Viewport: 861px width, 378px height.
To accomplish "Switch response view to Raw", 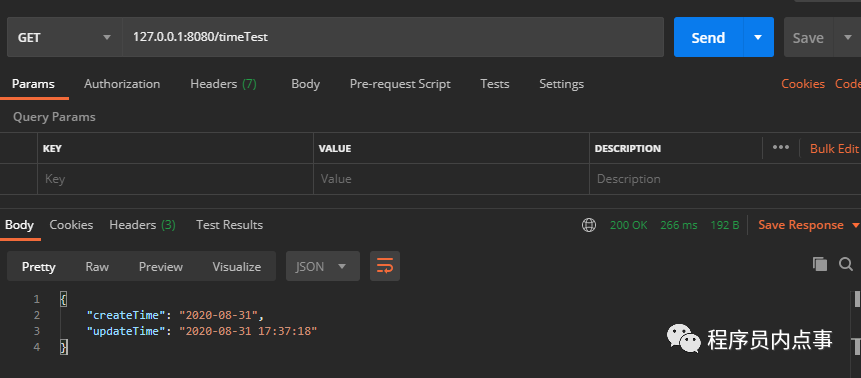I will click(97, 266).
